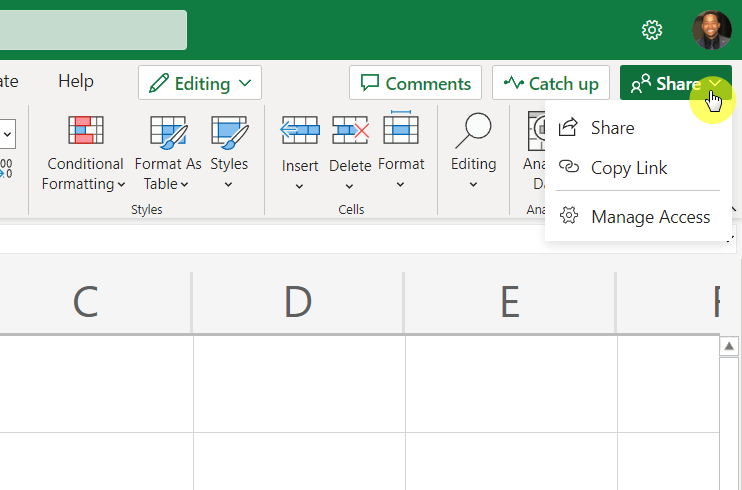Click the share arrow icon in dropdown menu
The image size is (742, 490).
point(568,127)
